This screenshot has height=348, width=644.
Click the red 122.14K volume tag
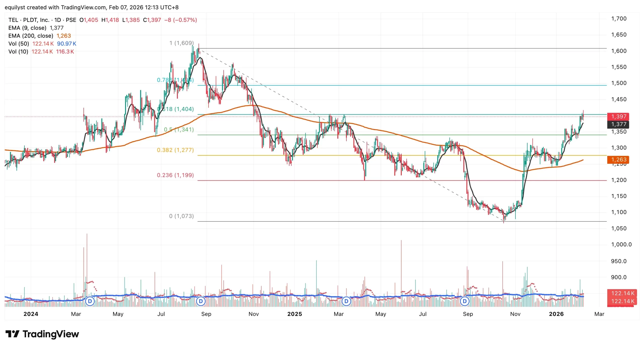622,293
